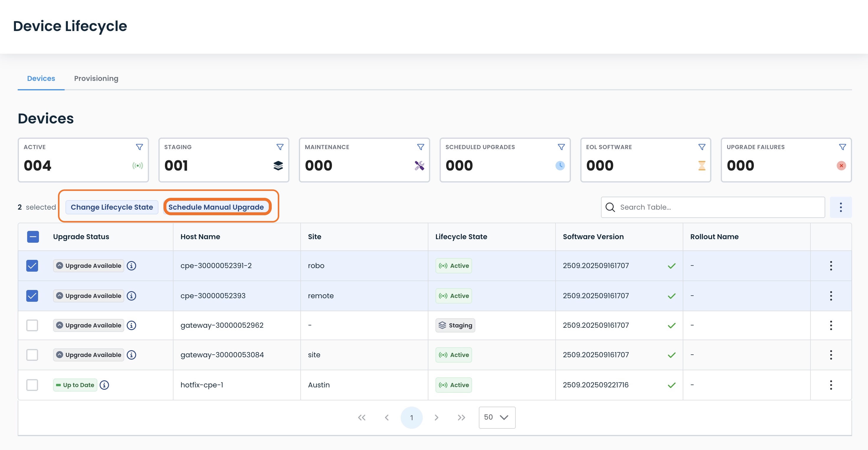This screenshot has width=868, height=450.
Task: Open row actions menu for gateway-30000052962
Action: 831,325
